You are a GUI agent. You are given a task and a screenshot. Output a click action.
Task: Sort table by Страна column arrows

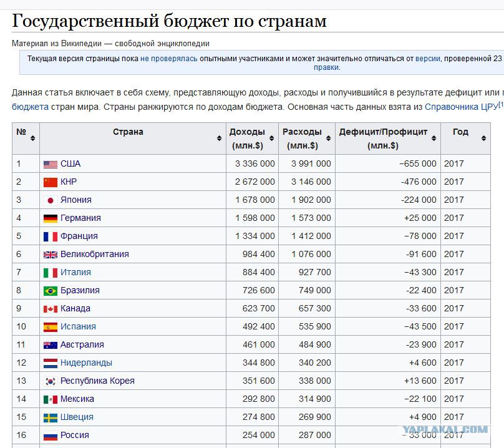[219, 139]
